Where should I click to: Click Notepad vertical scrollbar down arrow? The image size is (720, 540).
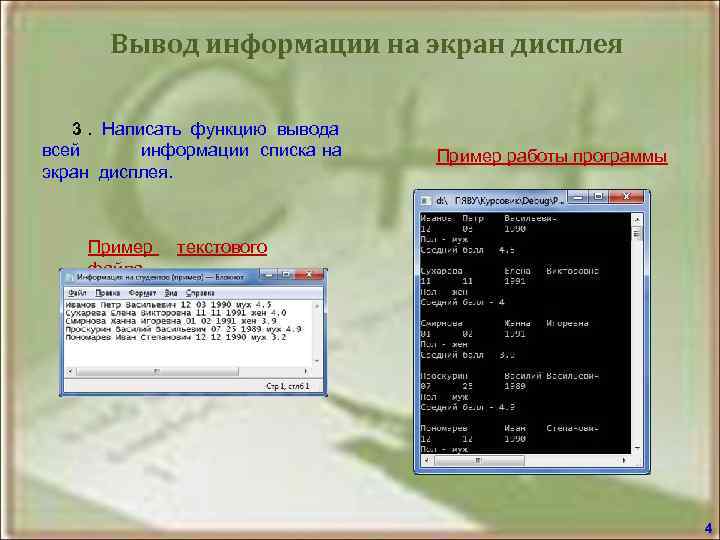click(x=316, y=361)
